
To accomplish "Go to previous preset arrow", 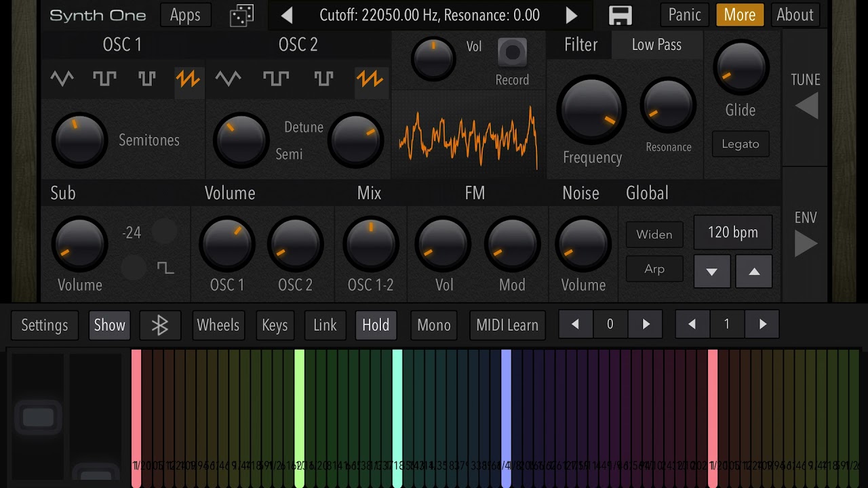I will 287,15.
